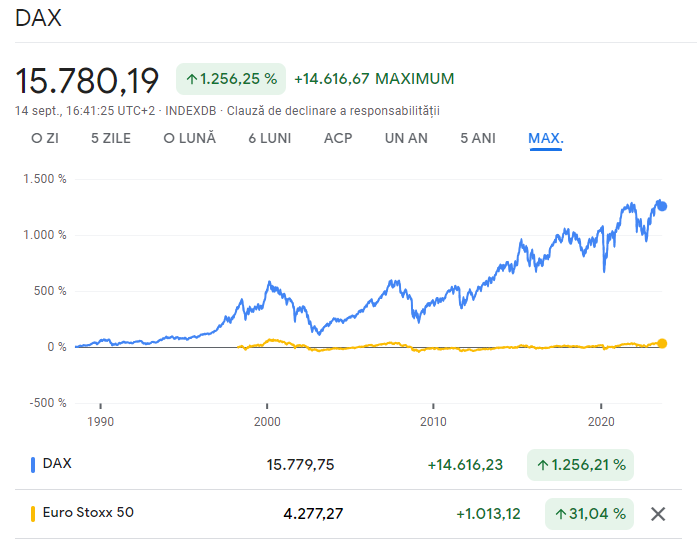Select the O ZI time range tab
The width and height of the screenshot is (697, 551).
coord(44,138)
